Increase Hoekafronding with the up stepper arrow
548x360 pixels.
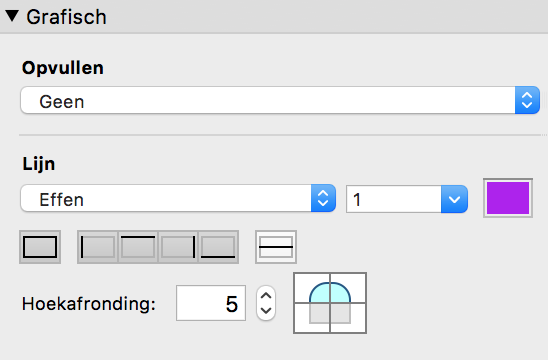[266, 295]
